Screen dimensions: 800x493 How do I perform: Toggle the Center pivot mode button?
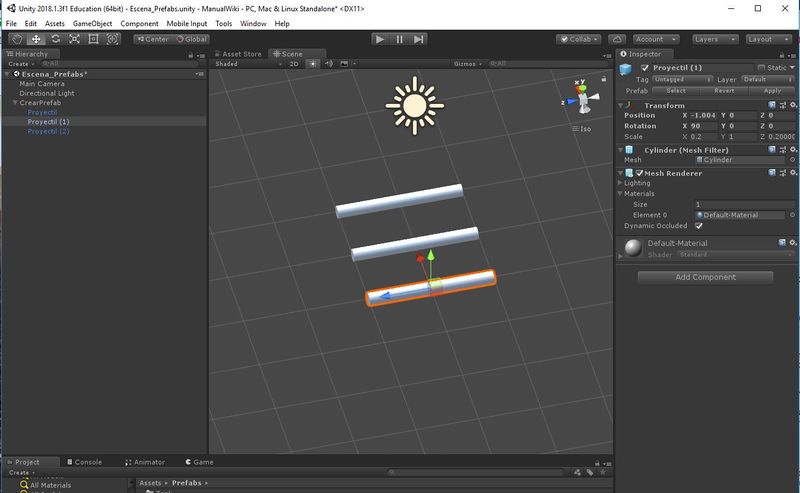pyautogui.click(x=153, y=39)
